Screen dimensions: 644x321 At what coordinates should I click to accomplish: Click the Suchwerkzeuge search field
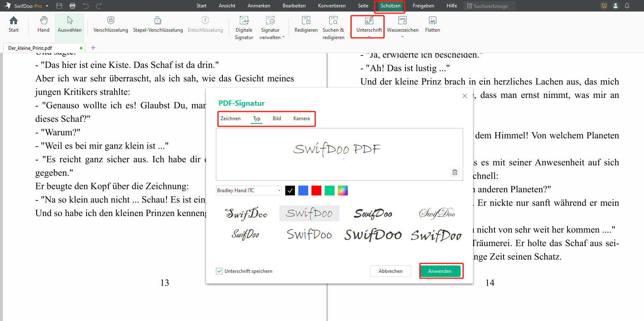[489, 6]
